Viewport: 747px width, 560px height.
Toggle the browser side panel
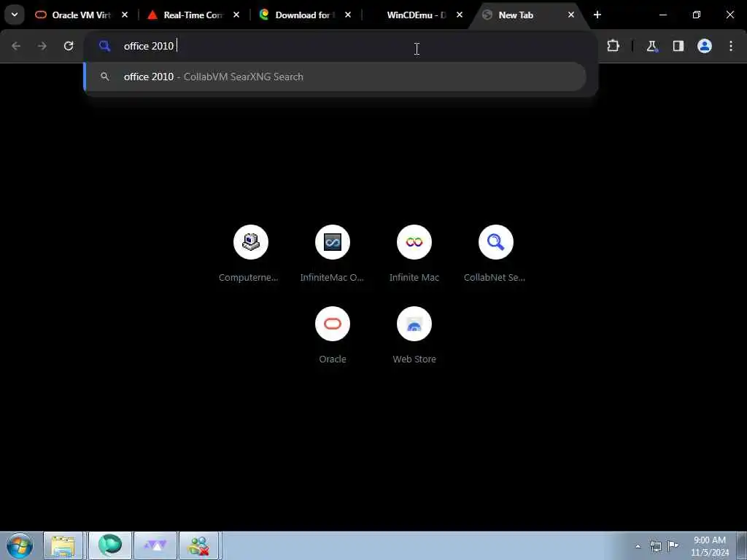(x=678, y=46)
